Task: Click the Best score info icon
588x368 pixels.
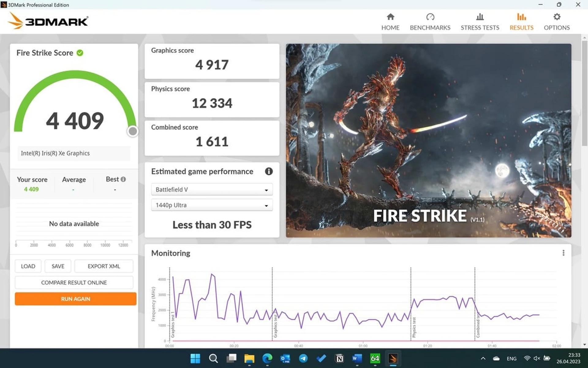Action: coord(123,179)
